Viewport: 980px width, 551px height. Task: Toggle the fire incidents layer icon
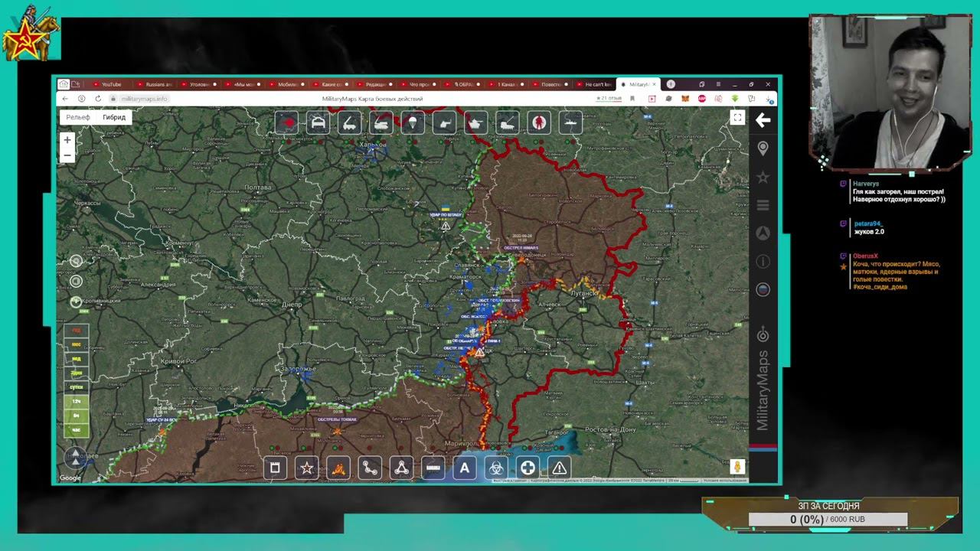pyautogui.click(x=338, y=468)
